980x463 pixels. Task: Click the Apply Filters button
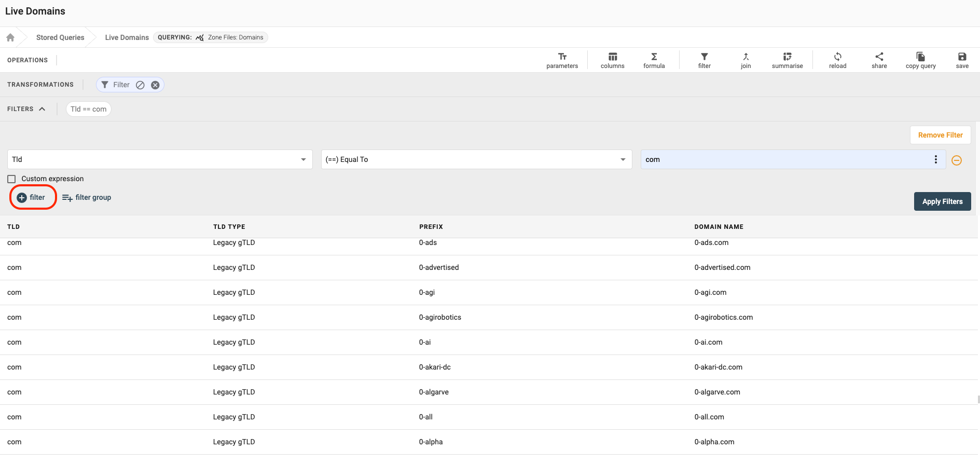tap(942, 201)
